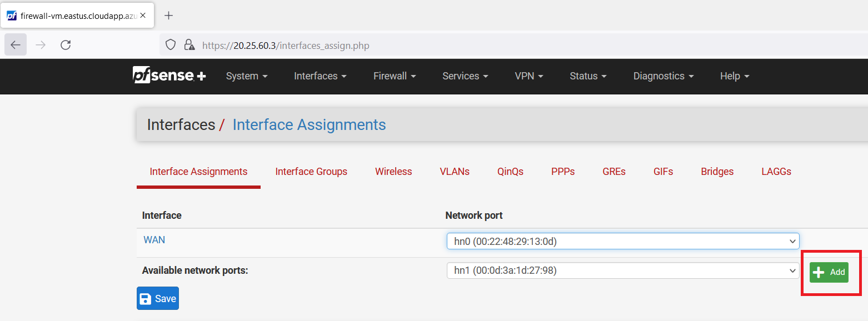
Task: Switch to the VLANs tab
Action: [x=455, y=172]
